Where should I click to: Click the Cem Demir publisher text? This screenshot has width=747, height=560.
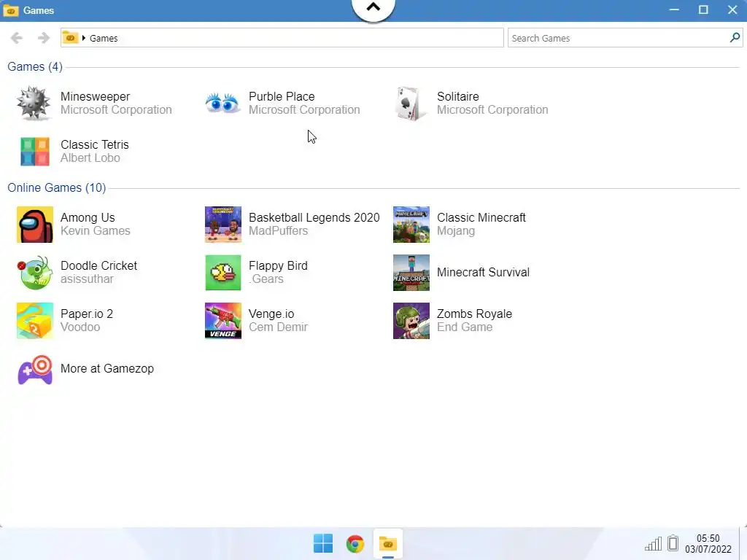tap(278, 327)
